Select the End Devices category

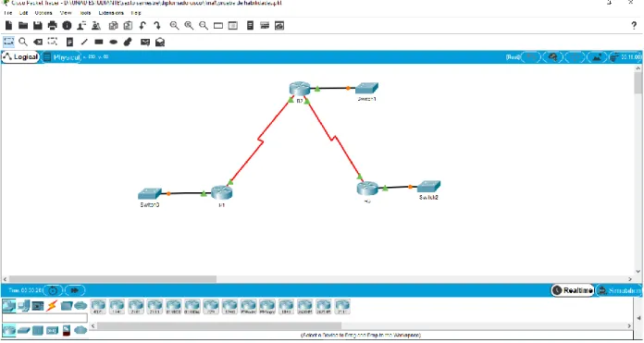[23, 306]
